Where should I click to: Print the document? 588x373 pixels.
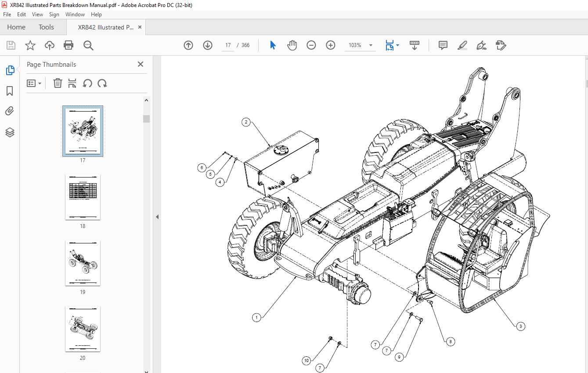click(x=69, y=45)
